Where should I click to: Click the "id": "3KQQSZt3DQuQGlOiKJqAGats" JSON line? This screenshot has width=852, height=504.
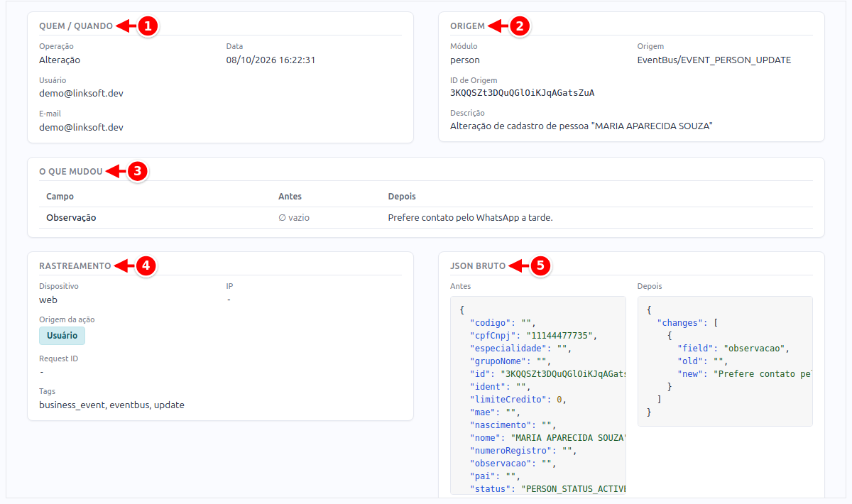(547, 374)
